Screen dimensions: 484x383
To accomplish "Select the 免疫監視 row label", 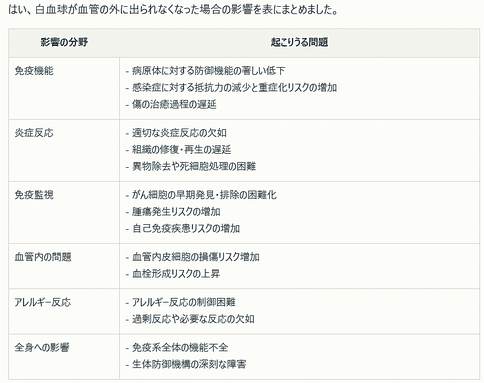I will click(x=34, y=195).
